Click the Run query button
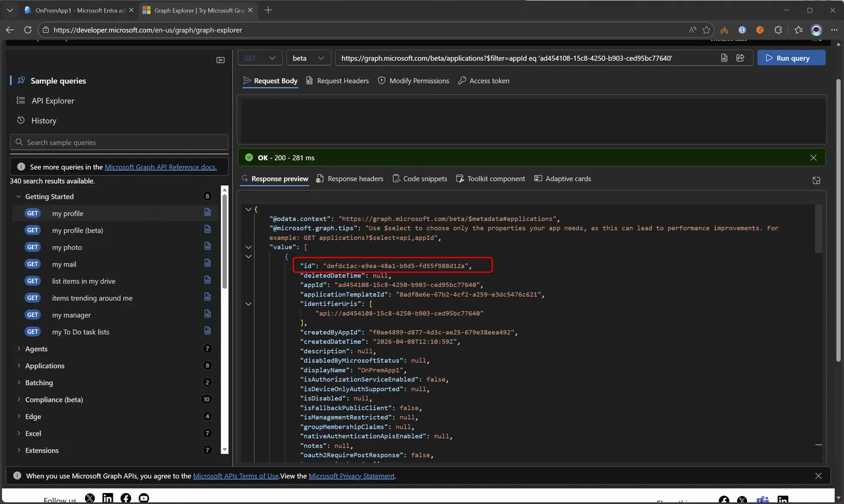Viewport: 844px width, 504px height. pyautogui.click(x=792, y=58)
